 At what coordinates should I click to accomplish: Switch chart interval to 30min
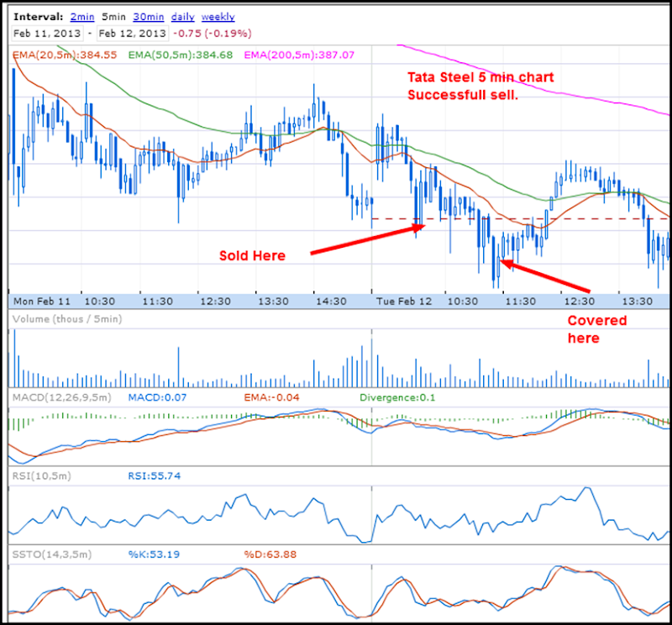pos(149,17)
